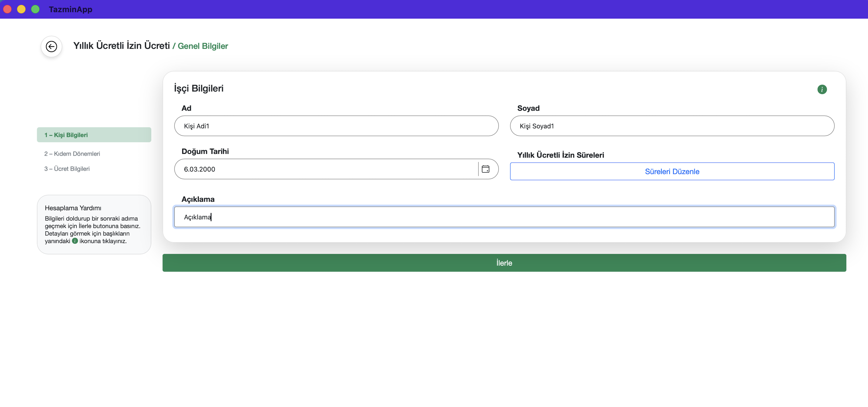The image size is (868, 407).
Task: Click the small info icon in help text
Action: [75, 241]
